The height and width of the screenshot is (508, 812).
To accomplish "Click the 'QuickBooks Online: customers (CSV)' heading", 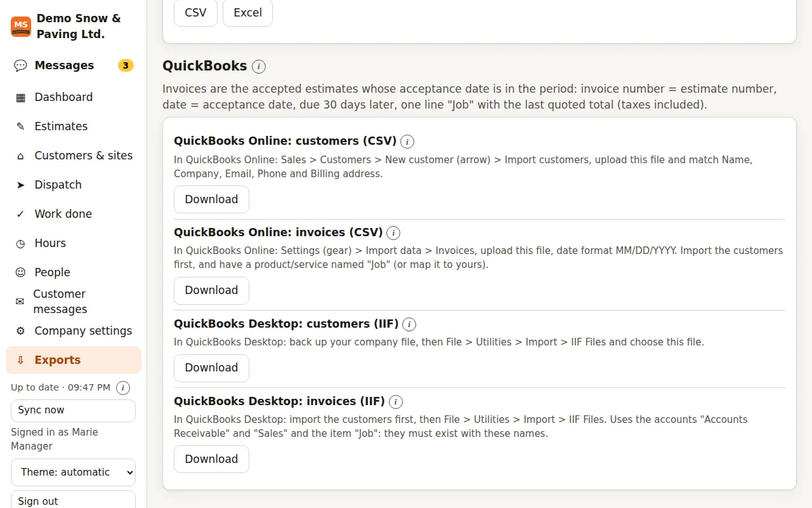I will [x=285, y=141].
